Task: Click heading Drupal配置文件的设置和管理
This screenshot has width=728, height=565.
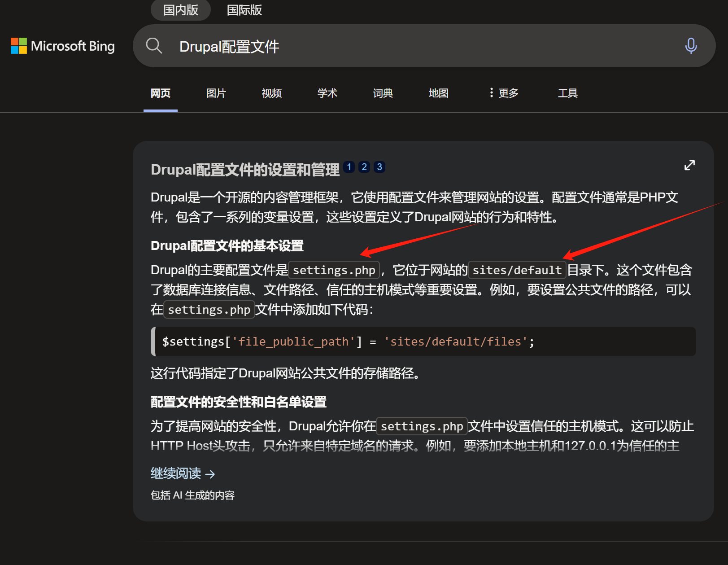Action: coord(245,170)
